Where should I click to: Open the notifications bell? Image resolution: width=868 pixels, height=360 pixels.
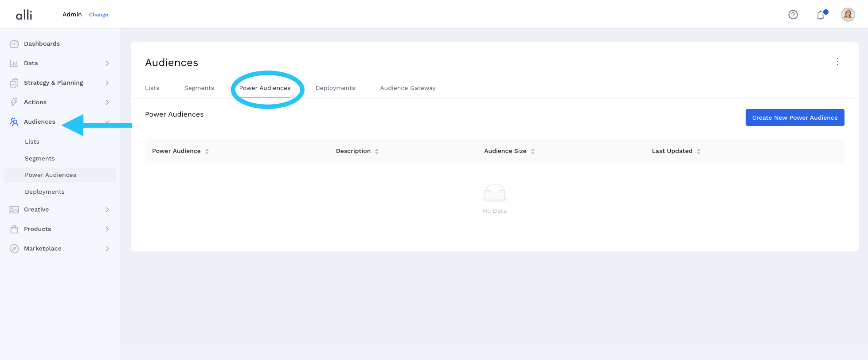coord(821,15)
